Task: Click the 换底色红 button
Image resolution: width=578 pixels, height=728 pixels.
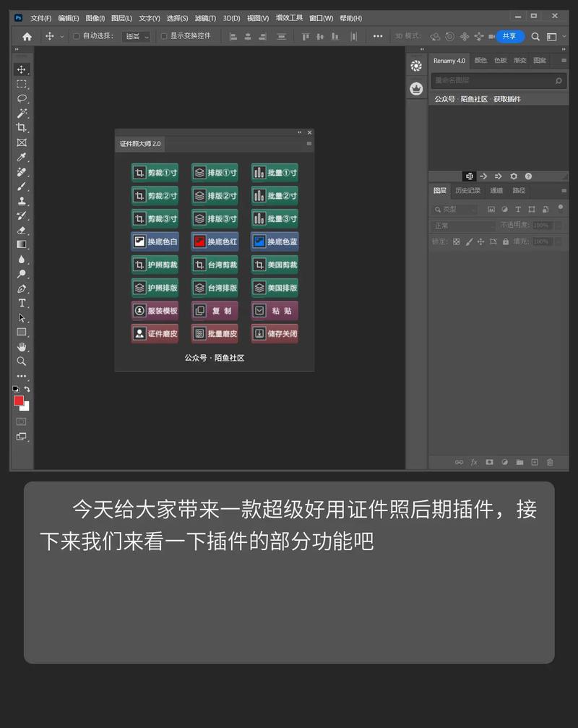Action: pyautogui.click(x=215, y=241)
